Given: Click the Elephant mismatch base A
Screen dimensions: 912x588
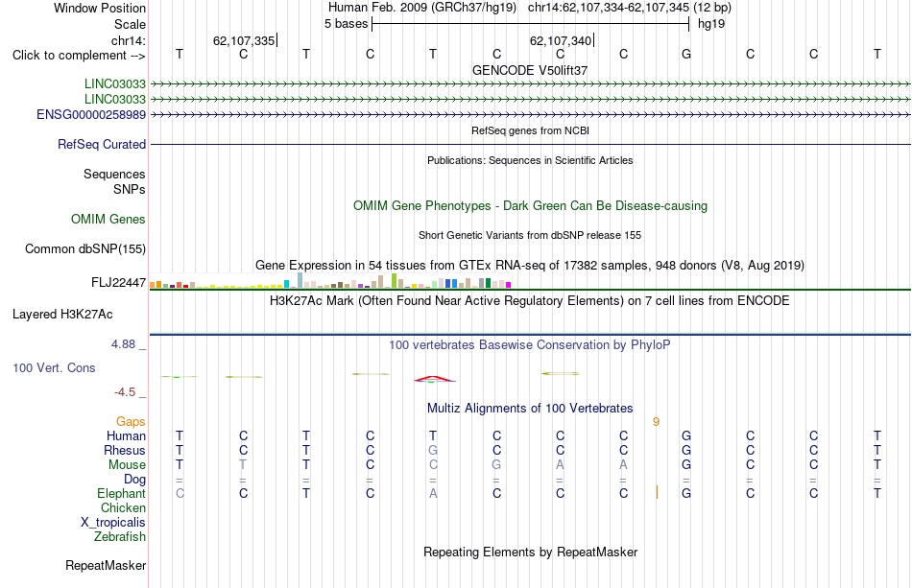Looking at the screenshot, I should pyautogui.click(x=433, y=493).
